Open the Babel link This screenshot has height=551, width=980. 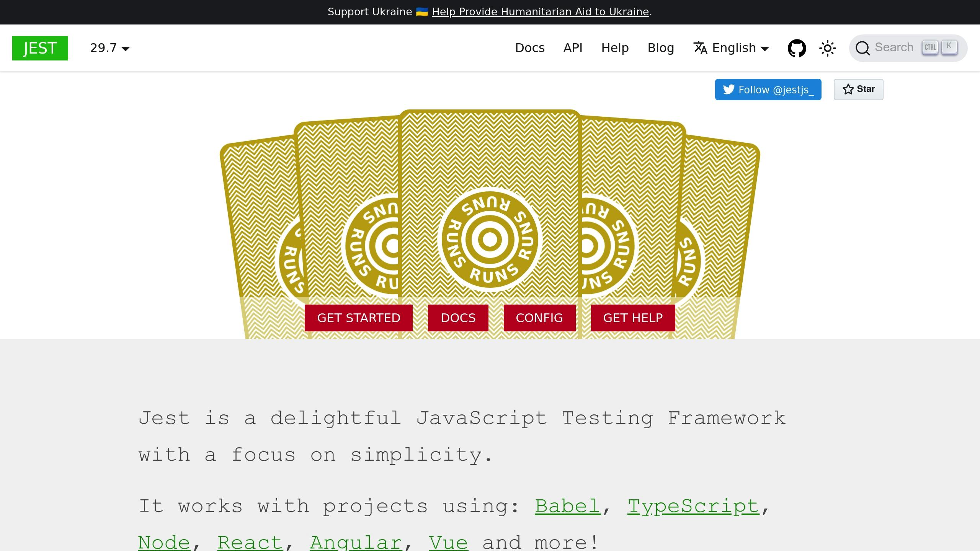click(567, 506)
